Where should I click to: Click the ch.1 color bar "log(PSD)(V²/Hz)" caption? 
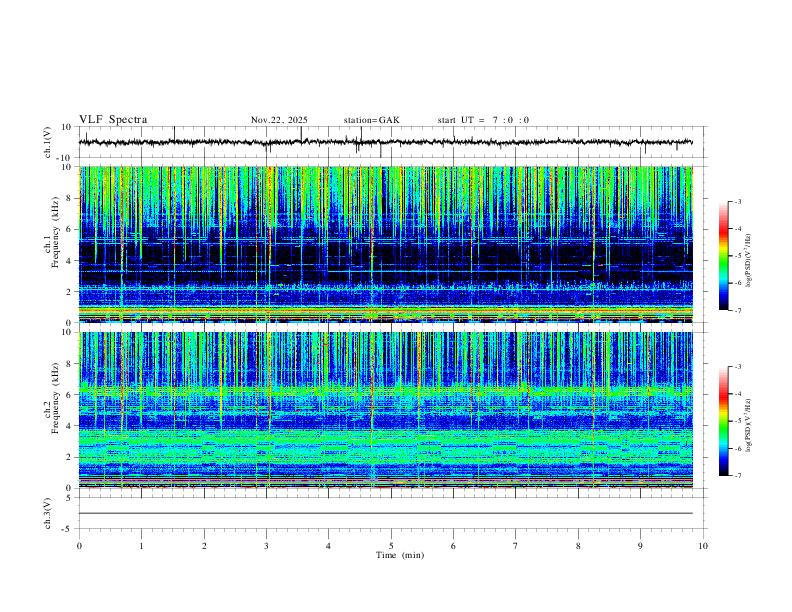point(749,261)
